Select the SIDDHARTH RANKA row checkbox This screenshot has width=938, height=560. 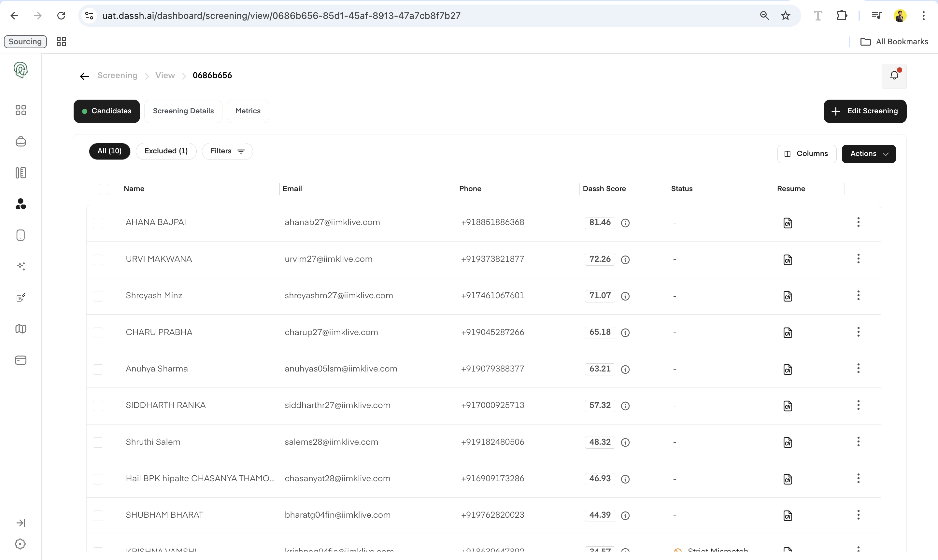tap(98, 406)
